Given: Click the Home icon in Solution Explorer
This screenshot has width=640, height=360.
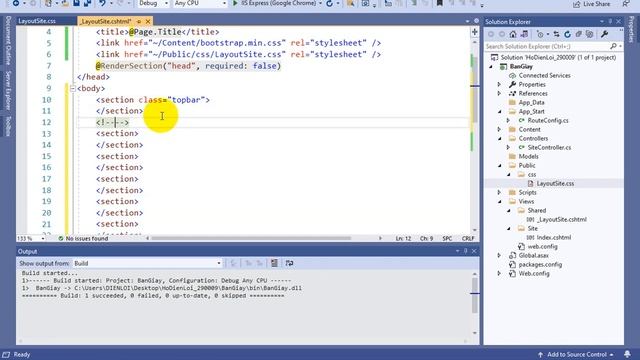Looking at the screenshot, I should click(513, 34).
